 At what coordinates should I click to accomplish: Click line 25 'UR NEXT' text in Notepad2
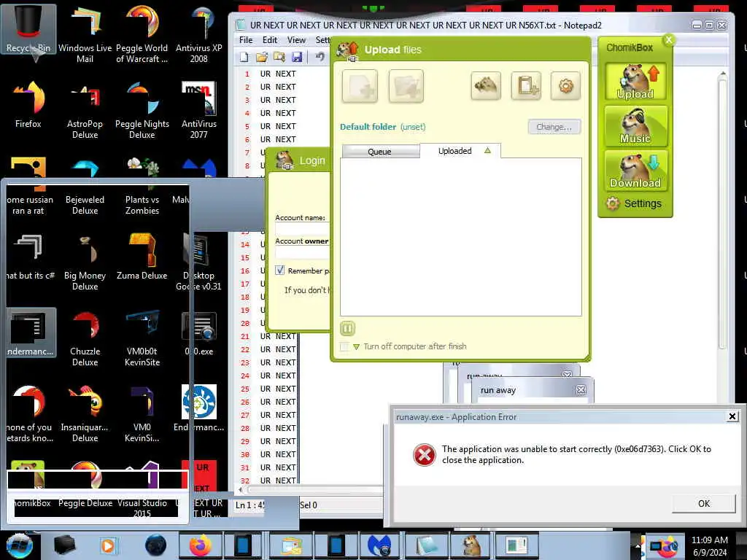pos(278,389)
